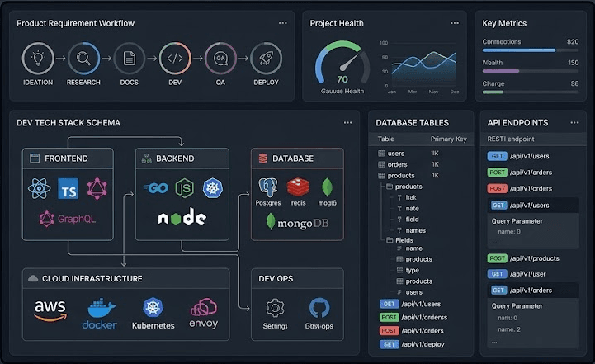Click the Project Health area chart
The image size is (595, 364).
pyautogui.click(x=424, y=68)
